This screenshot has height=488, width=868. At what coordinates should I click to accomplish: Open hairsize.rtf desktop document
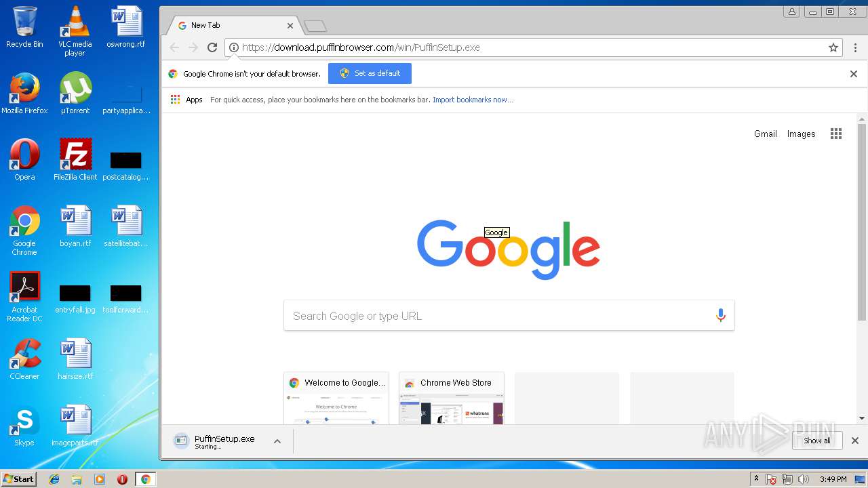[x=75, y=359]
